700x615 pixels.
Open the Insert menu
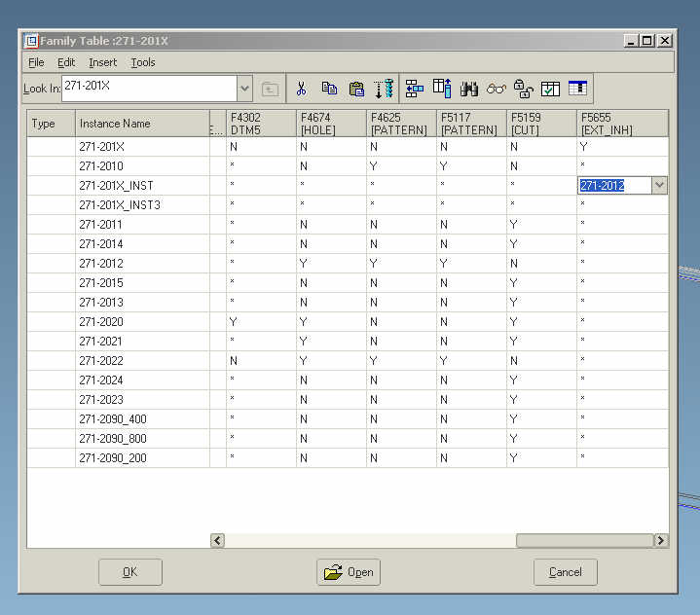tap(102, 62)
